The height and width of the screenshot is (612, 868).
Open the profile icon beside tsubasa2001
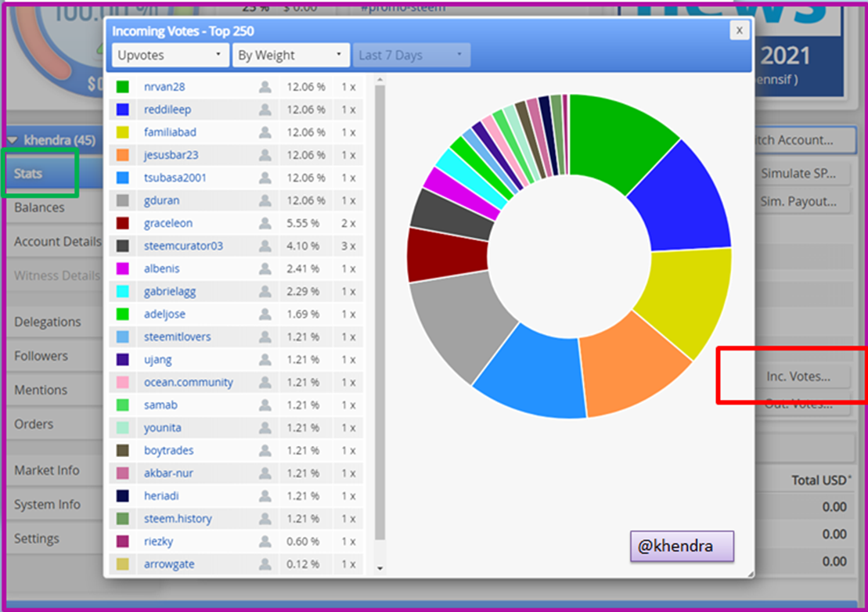[x=265, y=178]
